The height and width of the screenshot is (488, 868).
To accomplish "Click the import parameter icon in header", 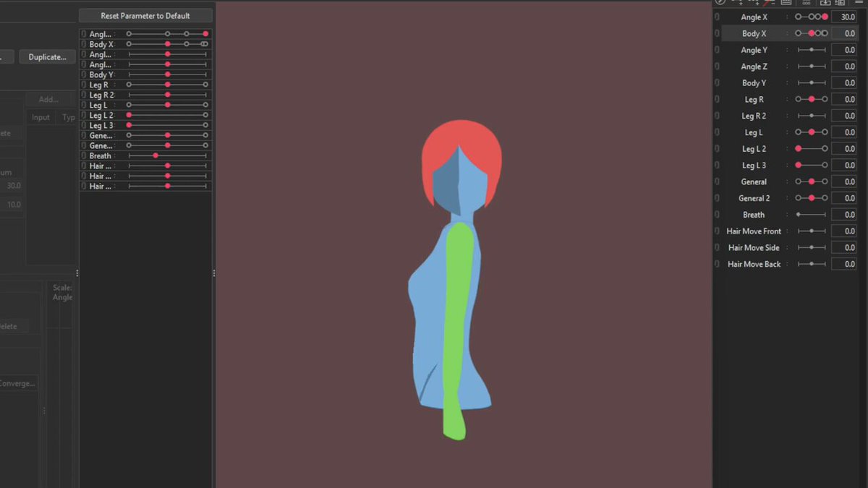I will tap(825, 3).
